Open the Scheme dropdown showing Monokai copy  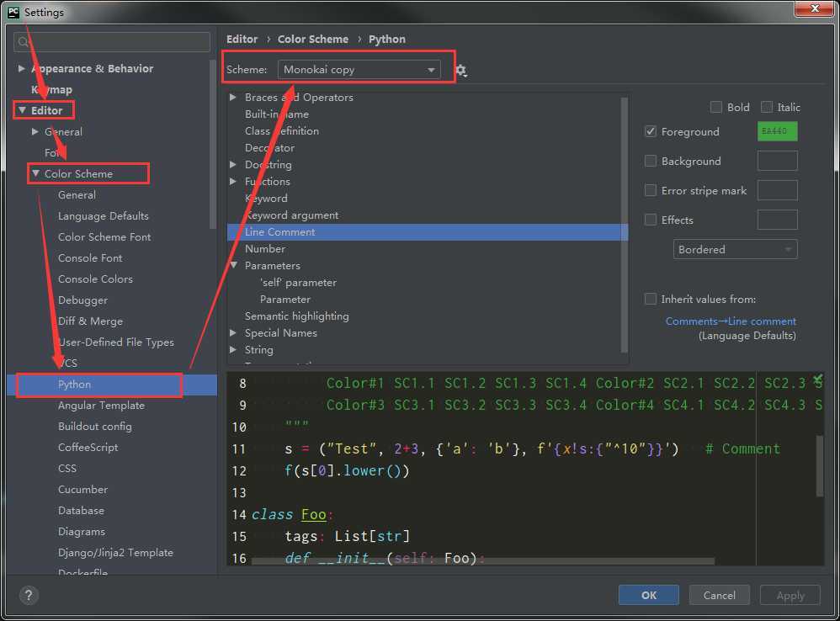pos(359,70)
